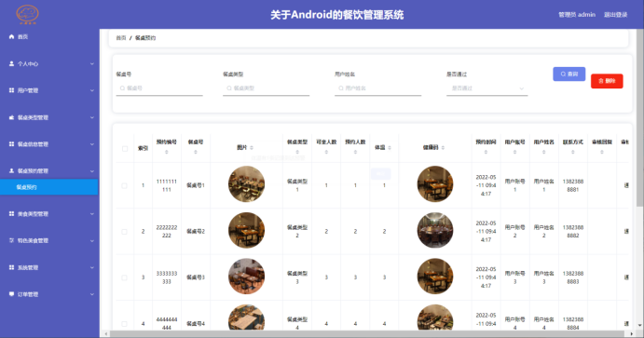Click the home icon beside 首页
644x338 pixels.
[x=11, y=36]
